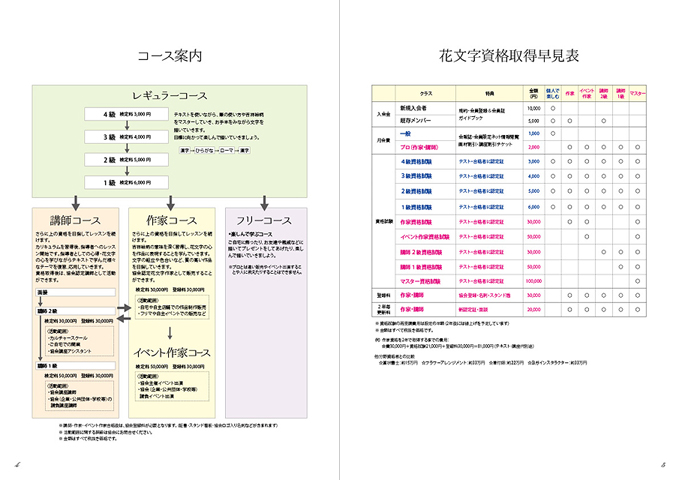Select 'マスター資格試験' in the table

pyautogui.click(x=420, y=281)
